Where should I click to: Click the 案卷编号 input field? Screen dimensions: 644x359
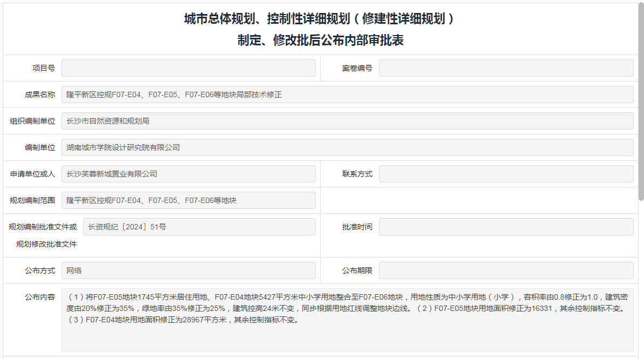pyautogui.click(x=506, y=68)
